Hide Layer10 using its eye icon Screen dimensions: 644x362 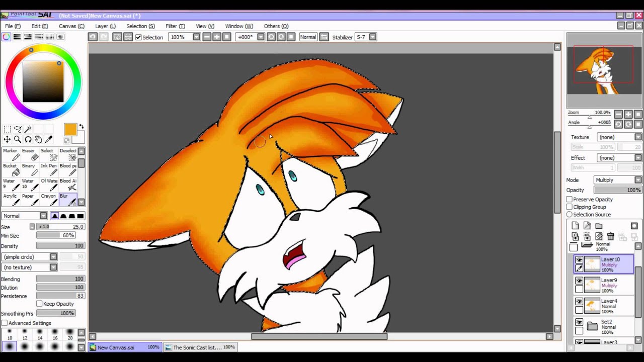pos(579,260)
